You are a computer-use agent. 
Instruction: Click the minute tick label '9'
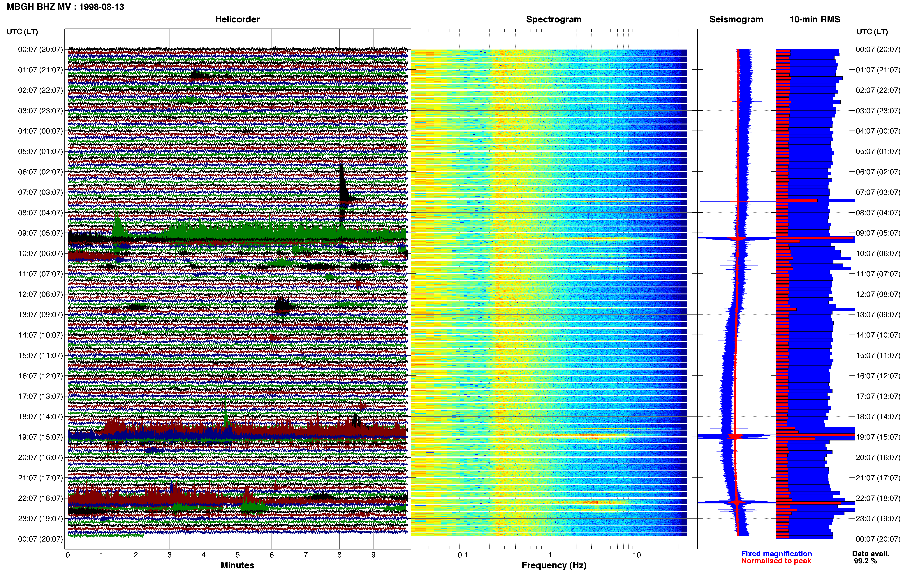tap(373, 555)
